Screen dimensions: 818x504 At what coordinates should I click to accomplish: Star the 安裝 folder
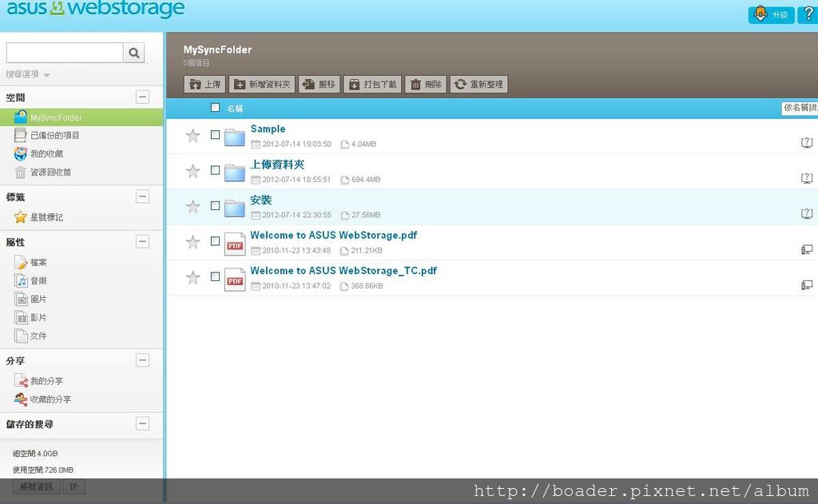tap(193, 207)
